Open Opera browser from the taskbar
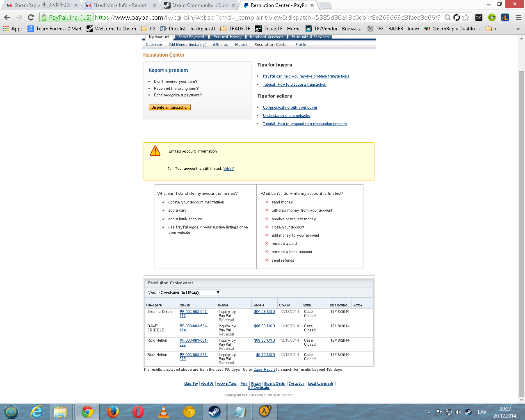 (138, 411)
